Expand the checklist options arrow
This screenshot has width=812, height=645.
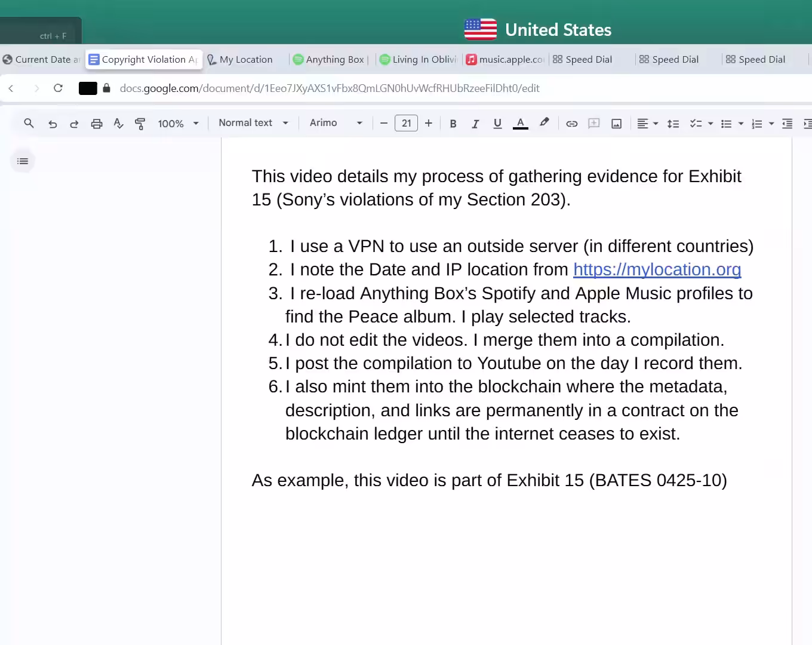[710, 124]
